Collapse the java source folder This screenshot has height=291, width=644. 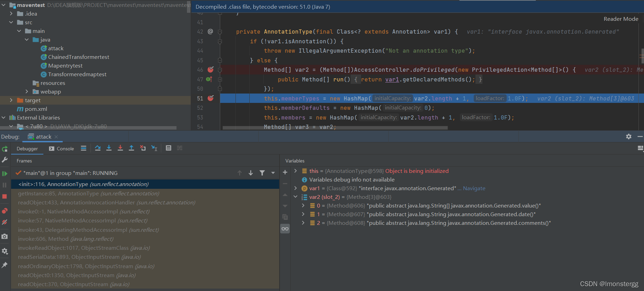(x=27, y=39)
